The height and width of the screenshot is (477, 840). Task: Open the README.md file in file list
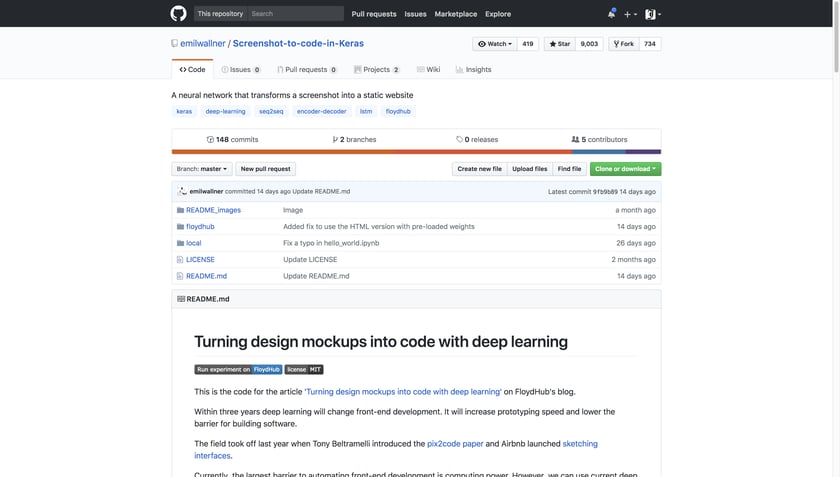pos(206,276)
